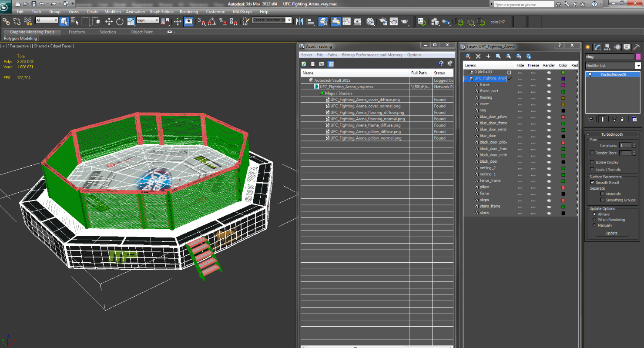Click the Shaded + Edged Faces viewport label
644x348 pixels.
54,46
